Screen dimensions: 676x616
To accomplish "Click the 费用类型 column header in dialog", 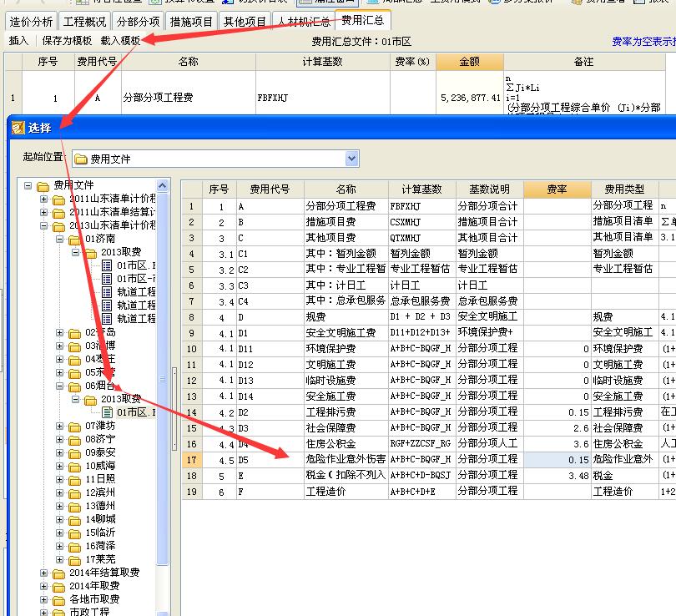I will click(x=624, y=189).
